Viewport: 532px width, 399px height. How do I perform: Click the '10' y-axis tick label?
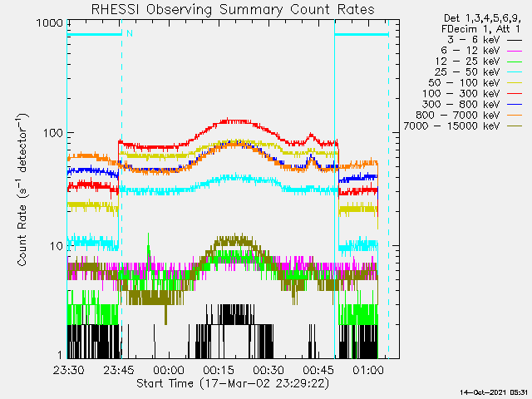[57, 246]
